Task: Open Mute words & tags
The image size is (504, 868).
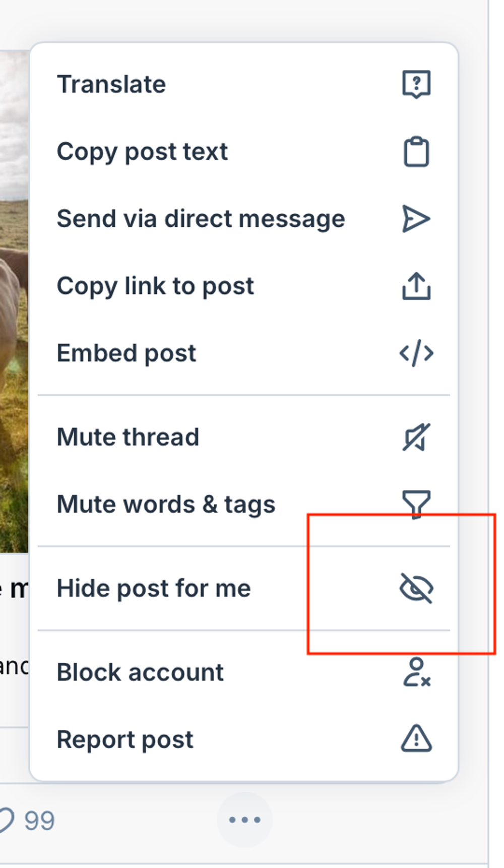Action: coord(244,504)
